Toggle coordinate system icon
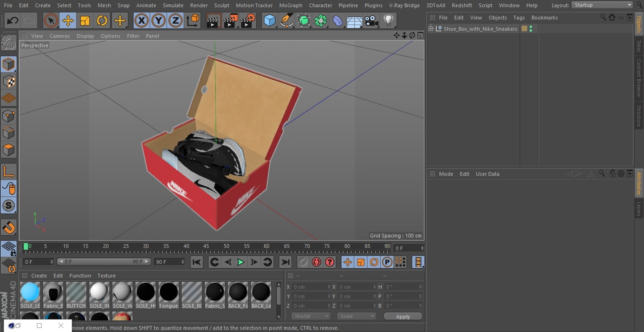The height and width of the screenshot is (332, 644). coord(193,21)
